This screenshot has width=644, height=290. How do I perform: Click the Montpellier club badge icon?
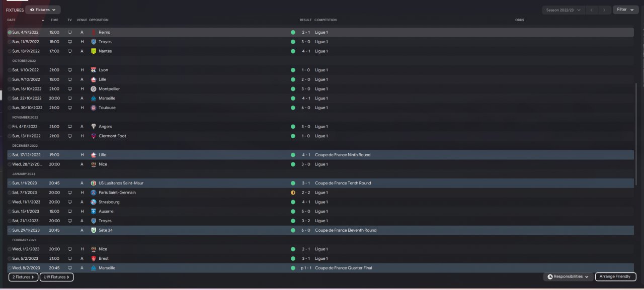(x=94, y=89)
